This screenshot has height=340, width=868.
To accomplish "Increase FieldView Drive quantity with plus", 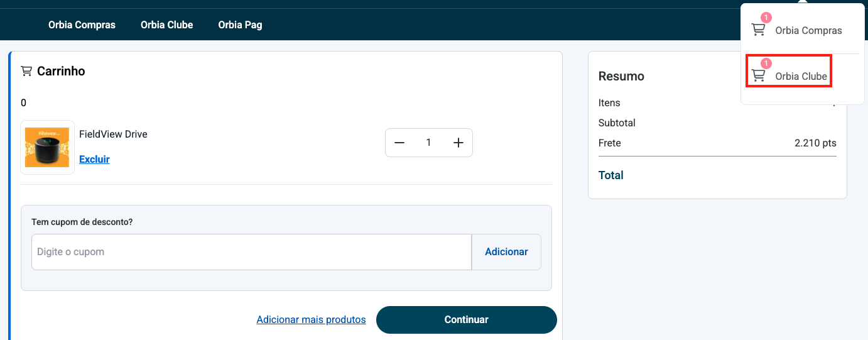I will [x=458, y=143].
